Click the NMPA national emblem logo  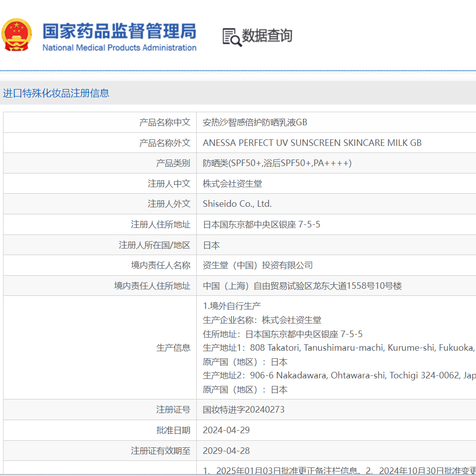pyautogui.click(x=17, y=35)
